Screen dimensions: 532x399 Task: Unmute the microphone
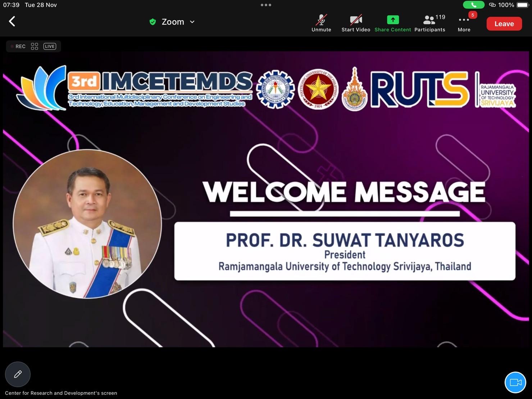321,23
